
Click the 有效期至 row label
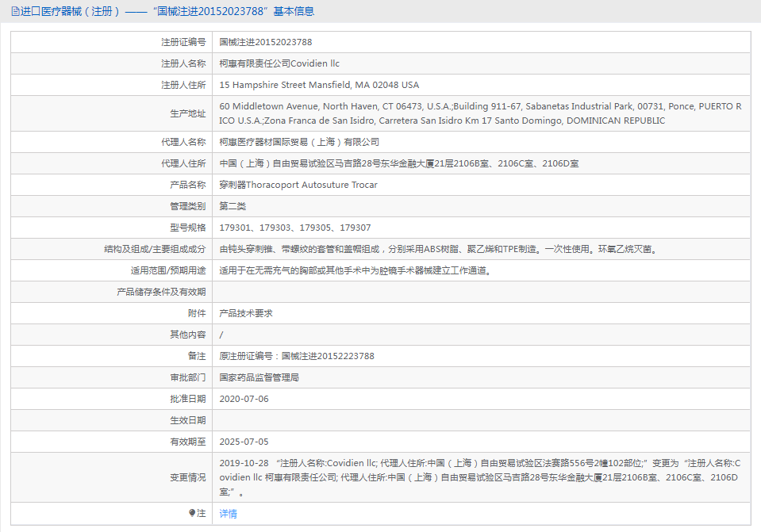pos(188,442)
